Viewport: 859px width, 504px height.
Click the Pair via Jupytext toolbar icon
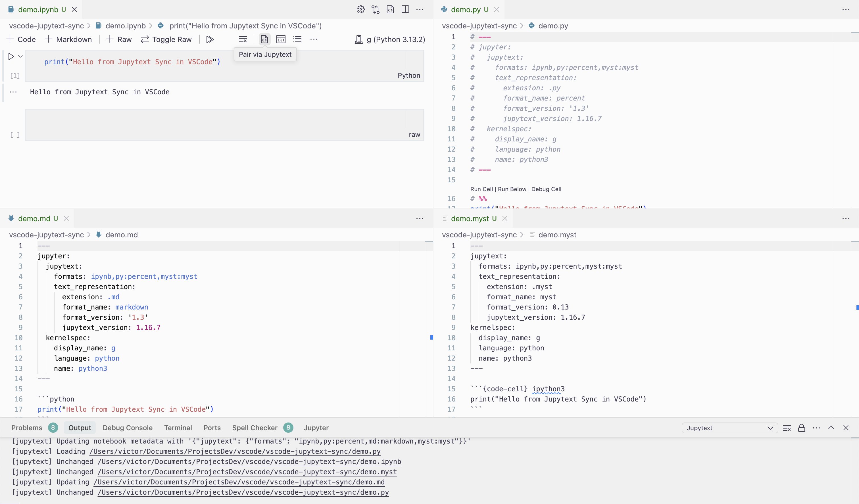[264, 39]
